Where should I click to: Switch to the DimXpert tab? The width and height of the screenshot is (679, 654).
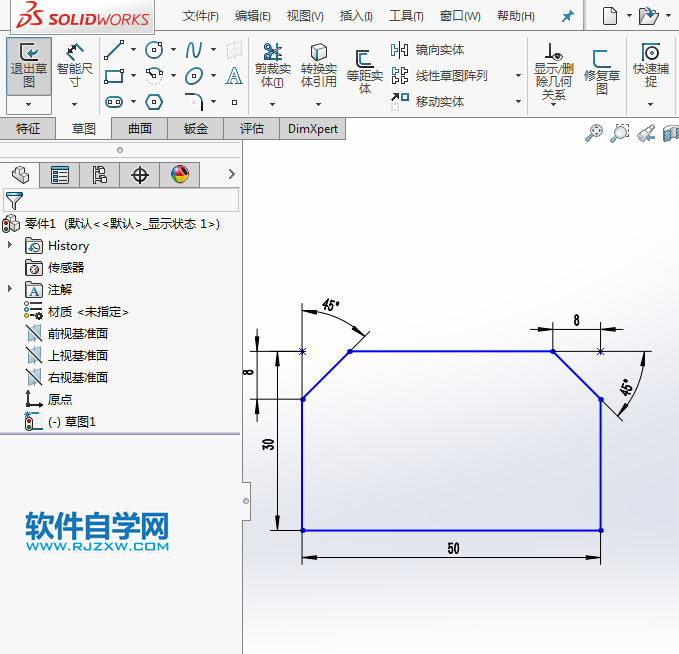[313, 129]
